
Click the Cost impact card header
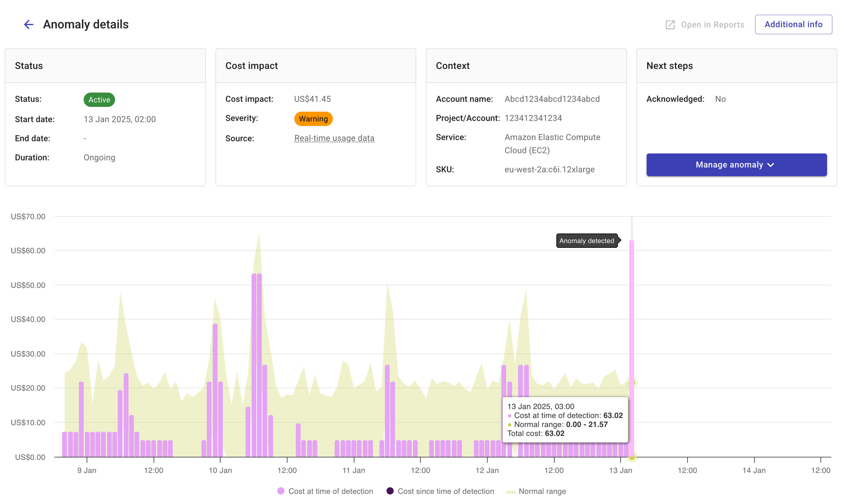316,66
